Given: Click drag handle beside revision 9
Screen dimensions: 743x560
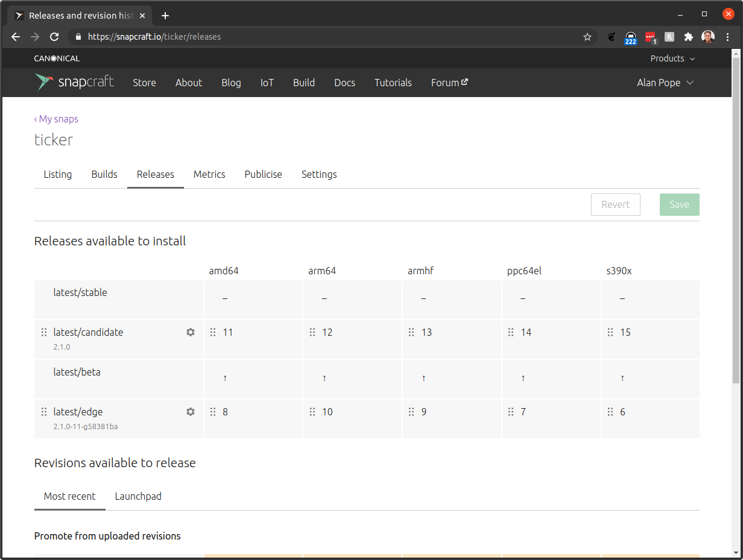Looking at the screenshot, I should pos(411,412).
